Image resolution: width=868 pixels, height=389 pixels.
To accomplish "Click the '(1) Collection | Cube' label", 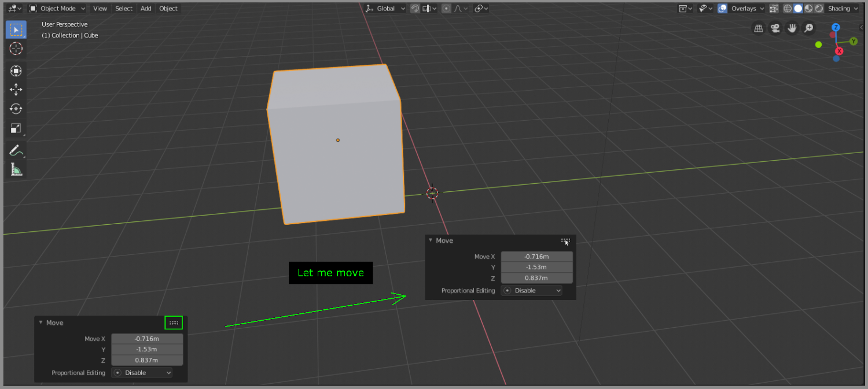I will (70, 35).
